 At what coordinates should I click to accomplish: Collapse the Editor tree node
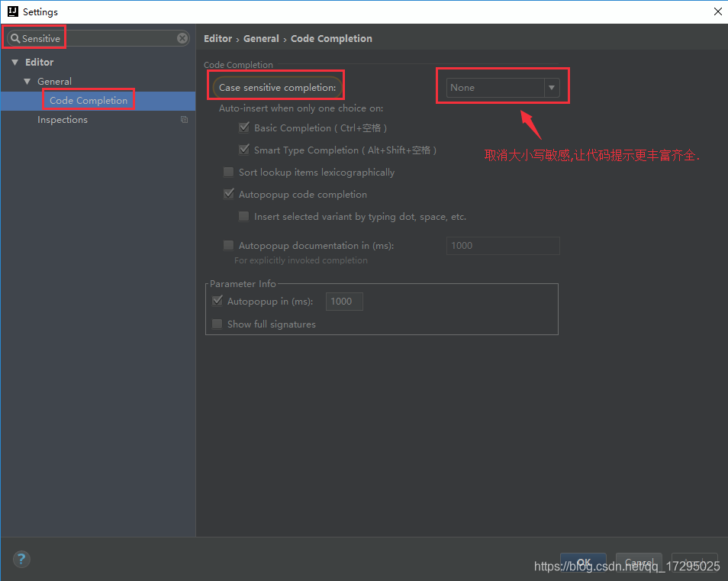pyautogui.click(x=14, y=63)
